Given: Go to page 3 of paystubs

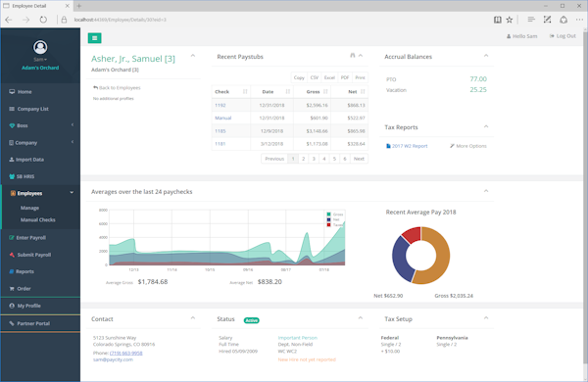Looking at the screenshot, I should [x=314, y=159].
